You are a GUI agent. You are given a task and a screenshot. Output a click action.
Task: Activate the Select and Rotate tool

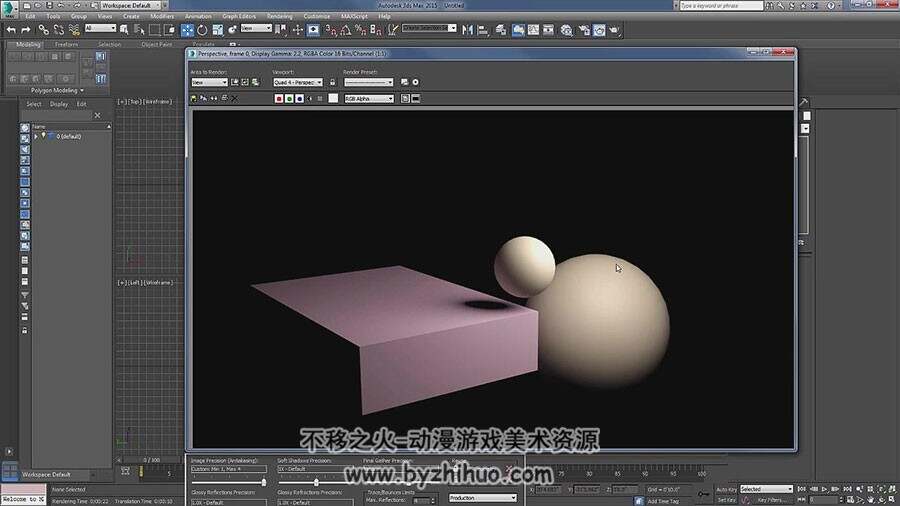202,30
